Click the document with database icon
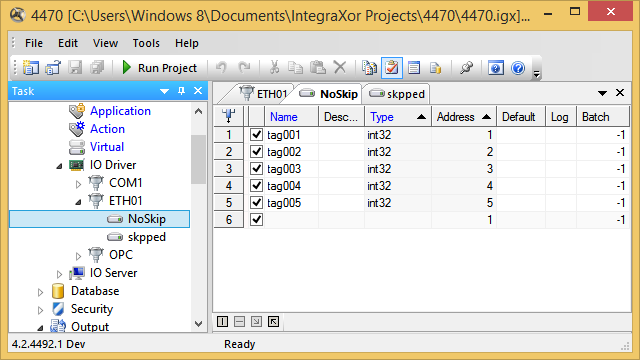The width and height of the screenshot is (640, 360). [436, 67]
